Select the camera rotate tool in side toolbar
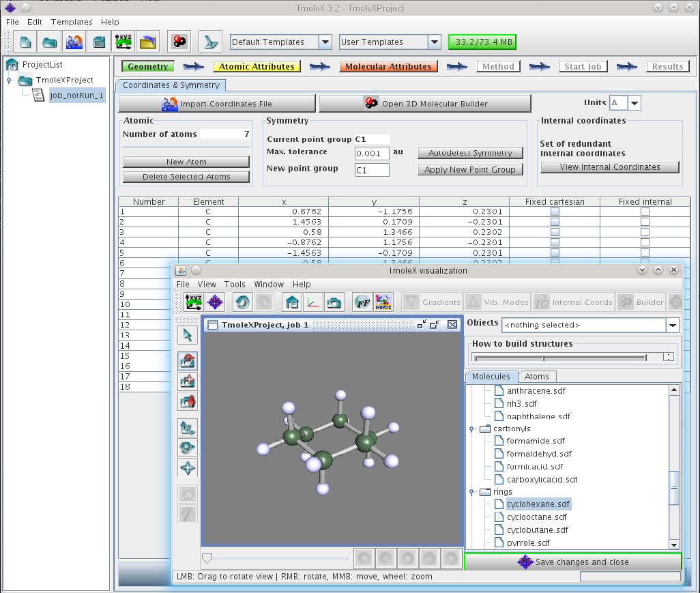Screen dimensions: 700x593 pyautogui.click(x=188, y=361)
